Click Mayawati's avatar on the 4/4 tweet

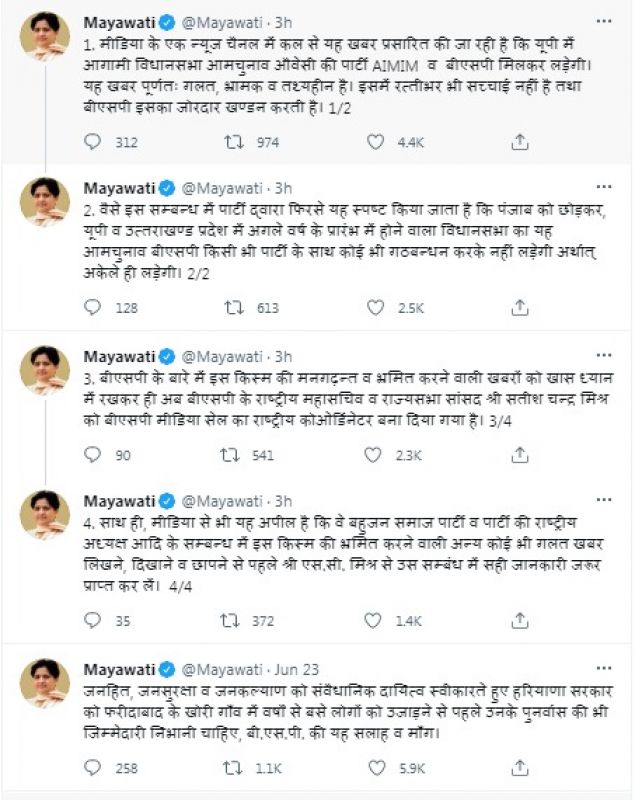pos(45,516)
